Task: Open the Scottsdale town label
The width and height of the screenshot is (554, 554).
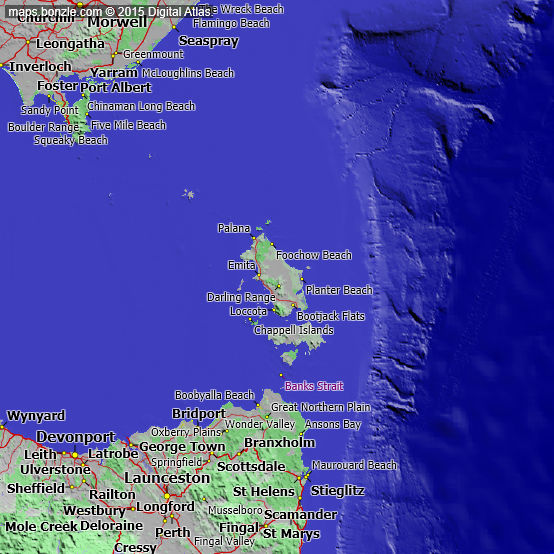Action: (251, 466)
